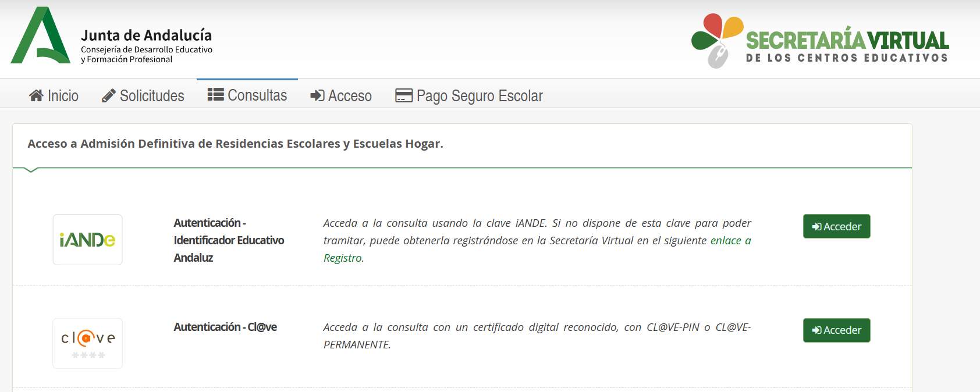Click Acceder button for iANDE authentication
980x392 pixels.
coord(837,226)
